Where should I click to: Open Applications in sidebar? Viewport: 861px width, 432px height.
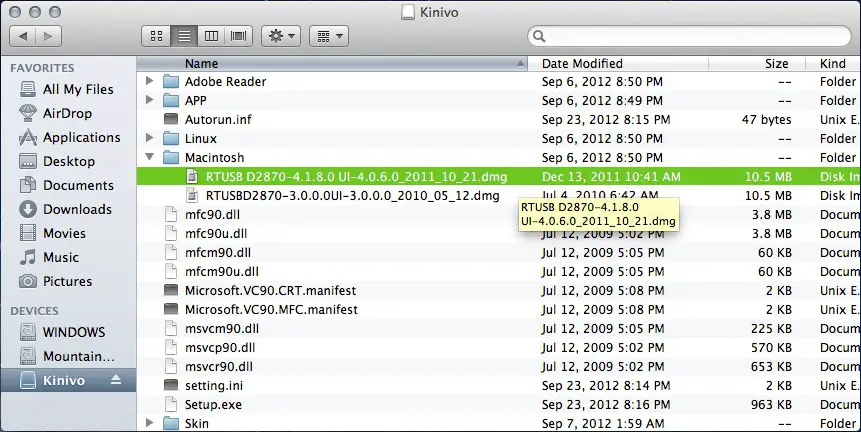[x=69, y=137]
